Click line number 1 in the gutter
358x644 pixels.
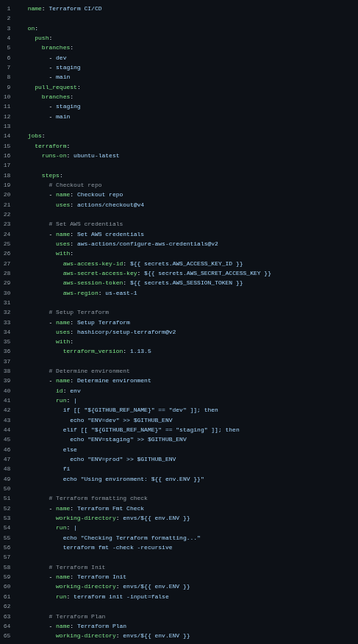(x=8, y=9)
